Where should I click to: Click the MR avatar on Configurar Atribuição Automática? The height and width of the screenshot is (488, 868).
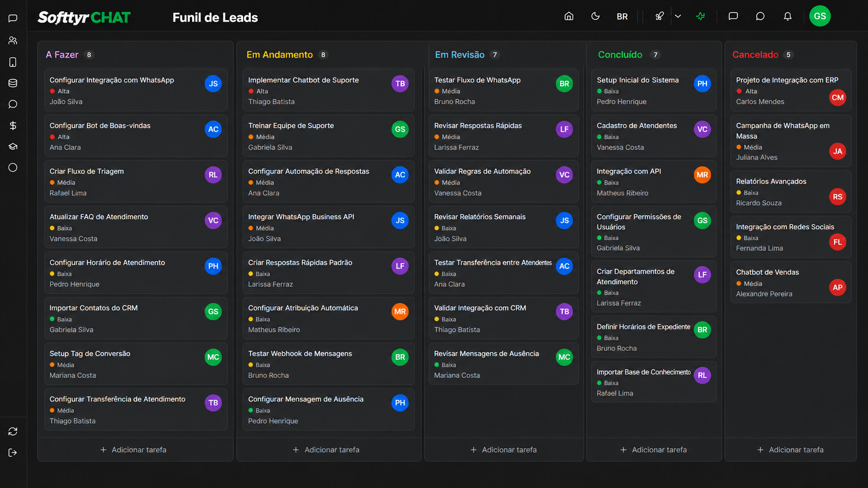point(400,312)
